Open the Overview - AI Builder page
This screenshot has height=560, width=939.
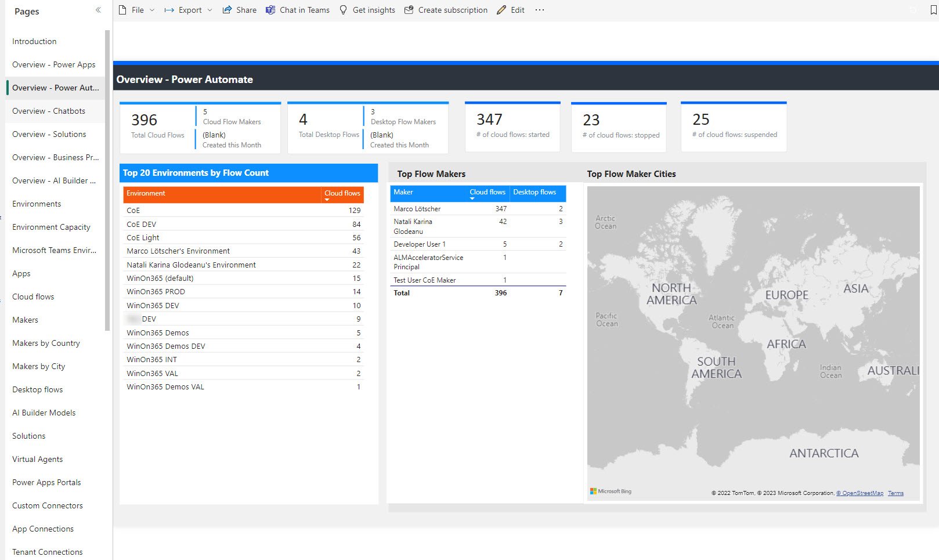click(x=56, y=180)
